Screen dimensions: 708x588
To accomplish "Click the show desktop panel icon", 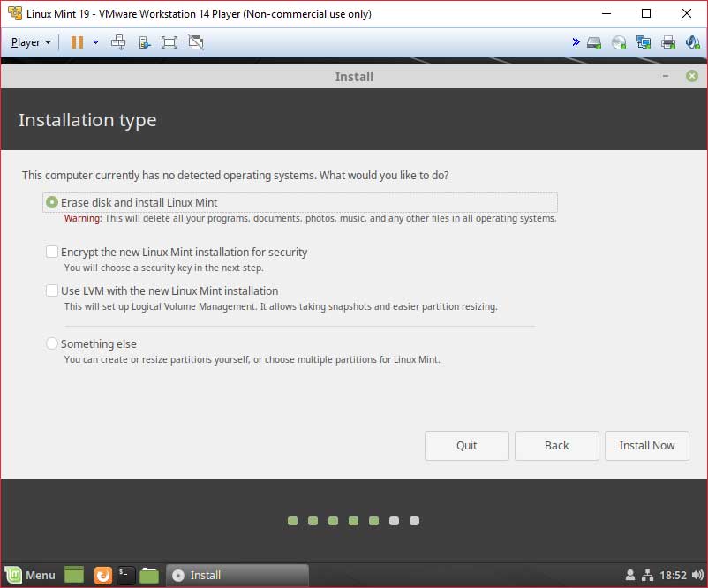I will (x=74, y=576).
